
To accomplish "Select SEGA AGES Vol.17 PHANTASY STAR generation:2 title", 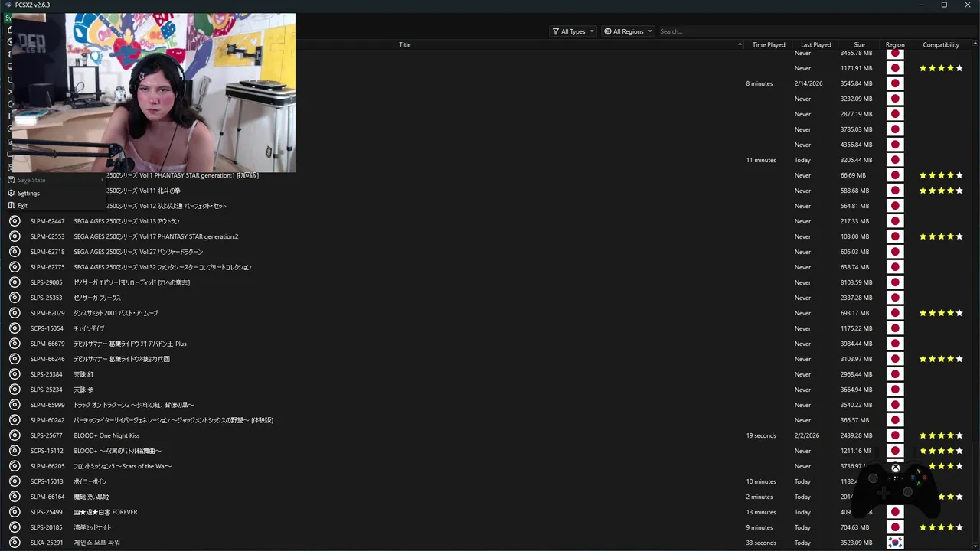I will 156,236.
